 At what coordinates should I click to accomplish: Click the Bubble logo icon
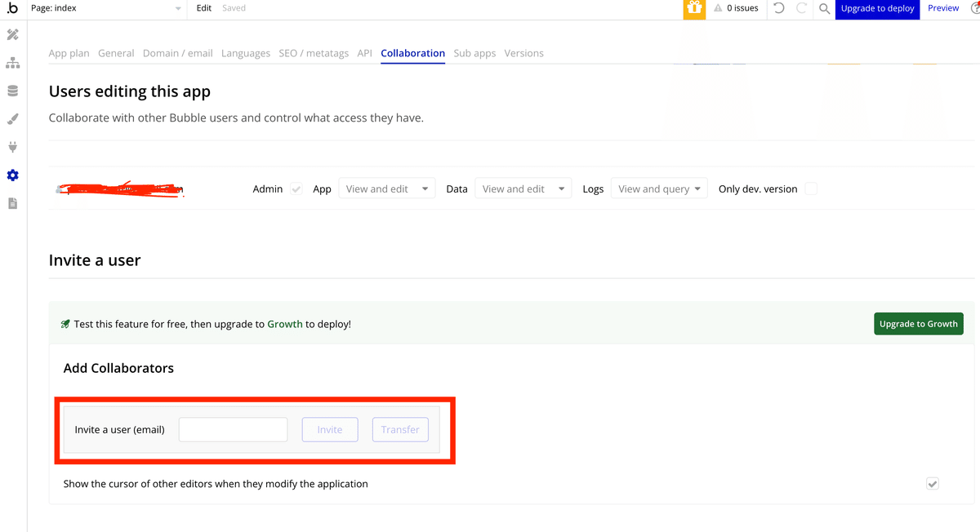(12, 8)
